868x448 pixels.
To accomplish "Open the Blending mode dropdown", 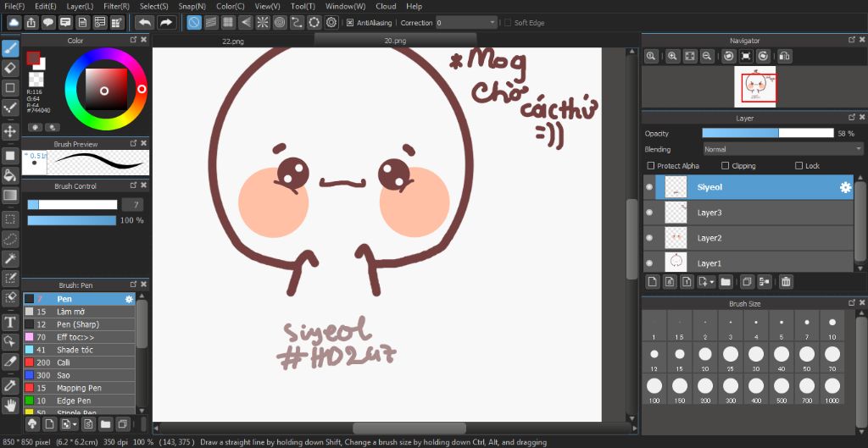I will coord(782,149).
